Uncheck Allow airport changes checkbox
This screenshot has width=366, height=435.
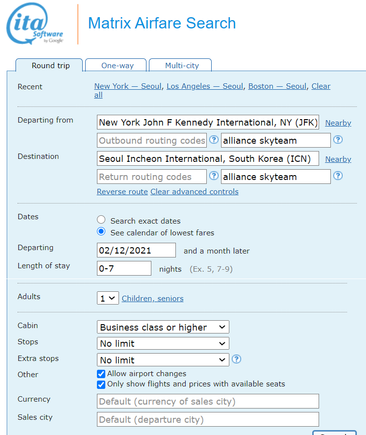click(101, 374)
